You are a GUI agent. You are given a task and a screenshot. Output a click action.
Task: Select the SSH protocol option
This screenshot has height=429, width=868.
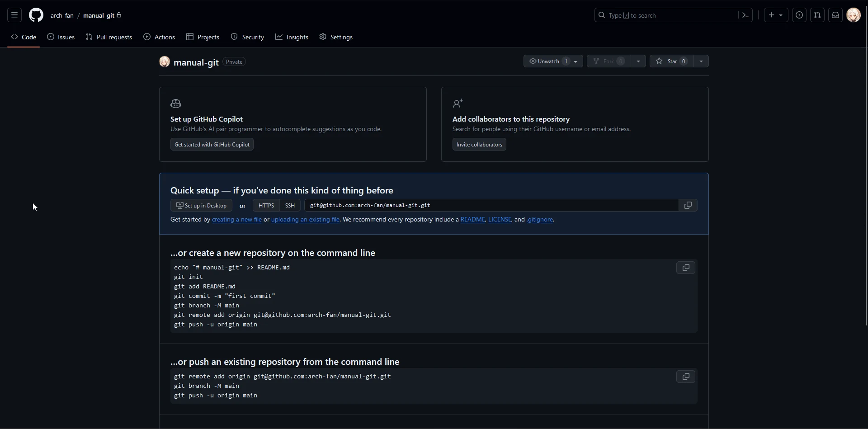[290, 205]
